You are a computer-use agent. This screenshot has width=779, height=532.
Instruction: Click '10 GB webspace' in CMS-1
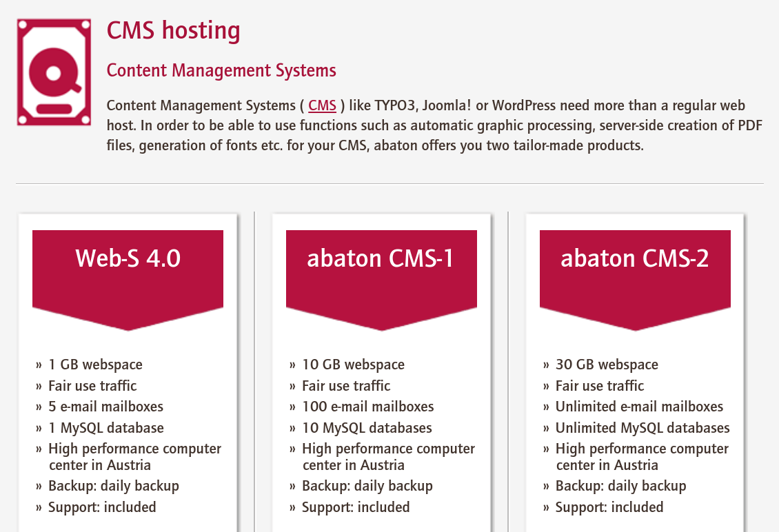point(353,365)
